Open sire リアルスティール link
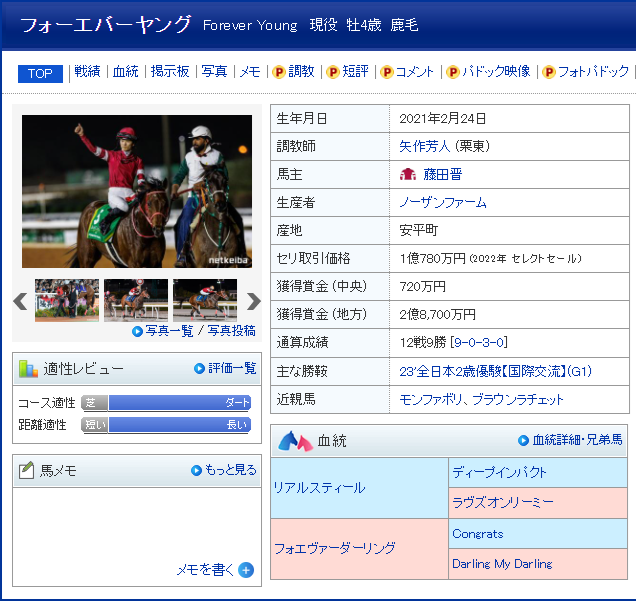This screenshot has width=636, height=601. point(320,487)
